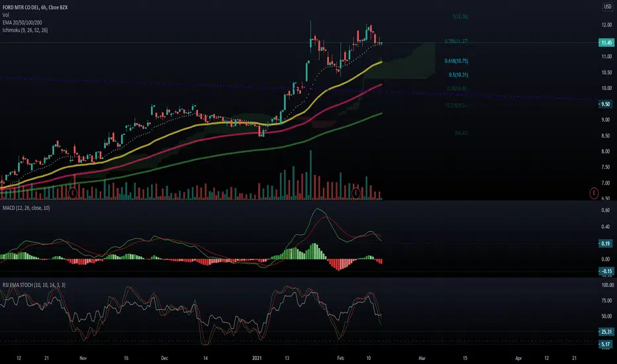Image resolution: width=617 pixels, height=364 pixels.
Task: Click the Nov label on the time axis
Action: point(83,358)
